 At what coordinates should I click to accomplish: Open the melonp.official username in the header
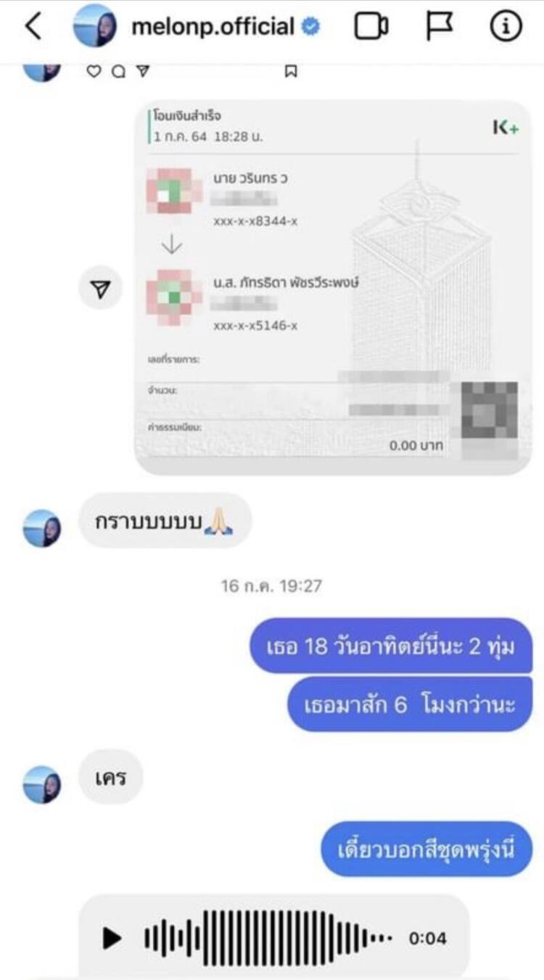coord(213,27)
